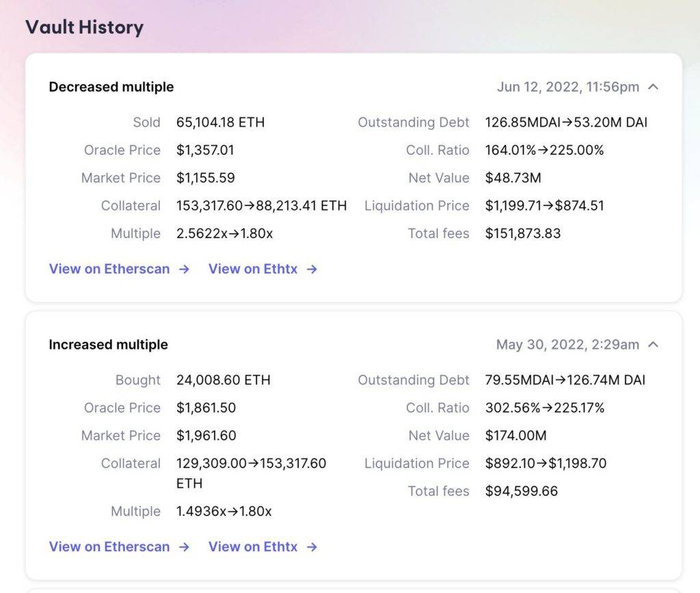Select the Decreased multiple title
This screenshot has height=593, width=700.
(111, 87)
